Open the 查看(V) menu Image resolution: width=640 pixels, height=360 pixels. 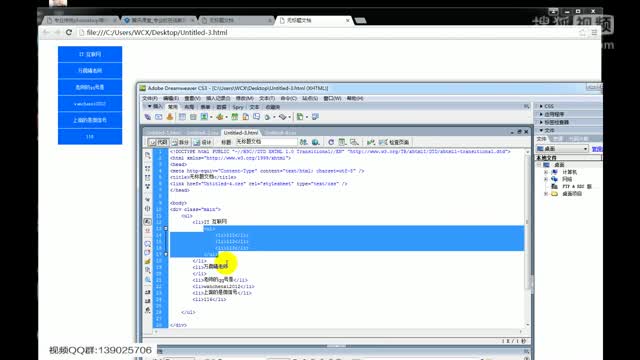(192, 98)
